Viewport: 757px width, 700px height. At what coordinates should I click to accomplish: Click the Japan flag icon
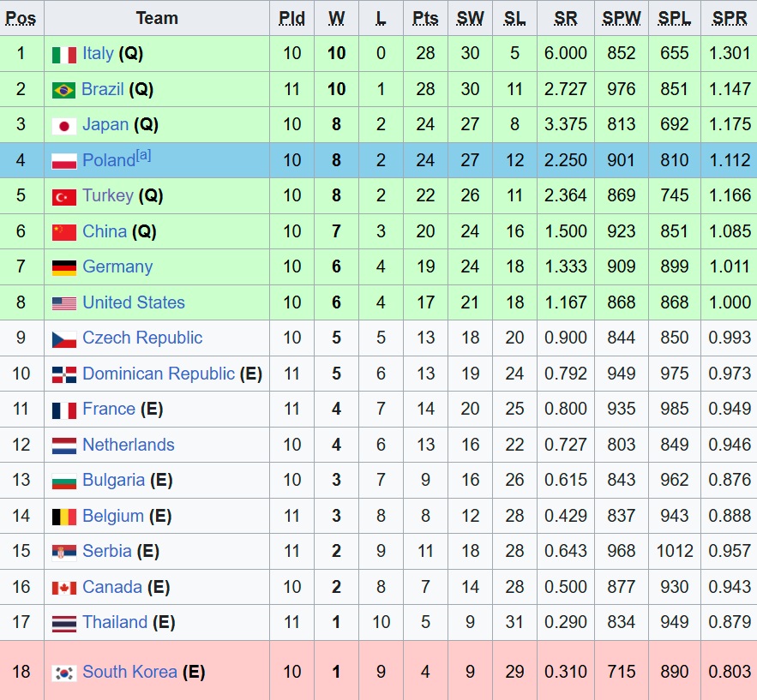64,126
